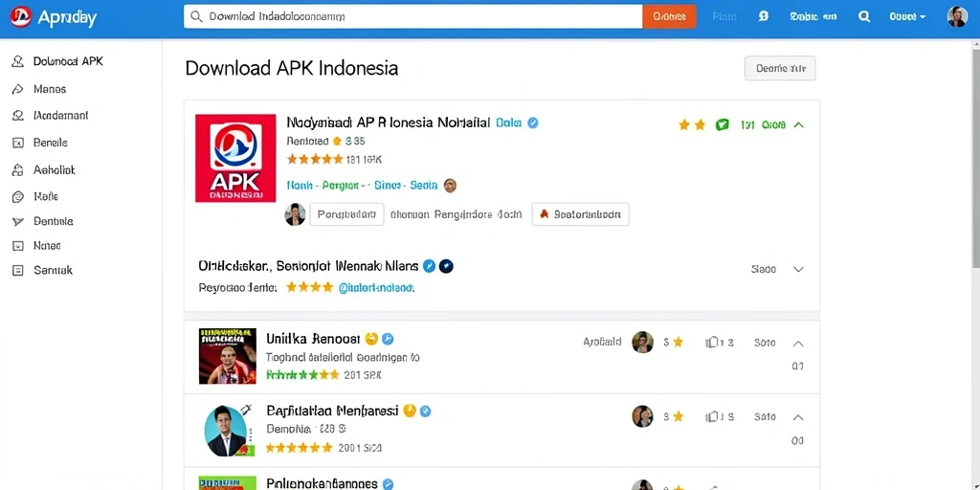Collapse the first app card green chevron
Viewport: 980px width, 490px height.
(798, 125)
